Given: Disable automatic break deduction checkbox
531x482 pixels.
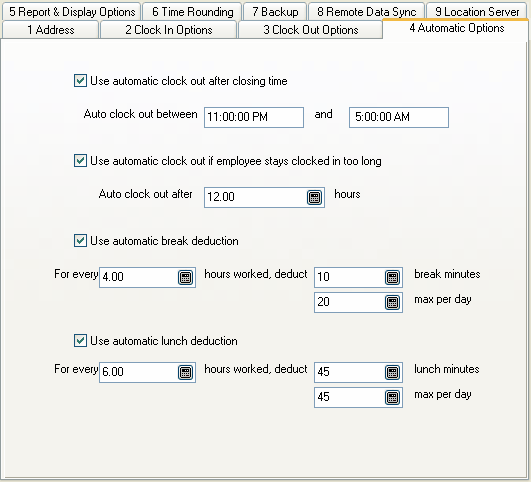Looking at the screenshot, I should click(x=80, y=241).
